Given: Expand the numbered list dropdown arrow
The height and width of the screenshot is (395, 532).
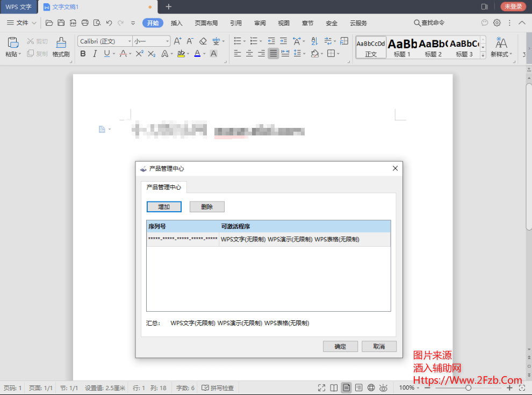Looking at the screenshot, I should point(261,41).
